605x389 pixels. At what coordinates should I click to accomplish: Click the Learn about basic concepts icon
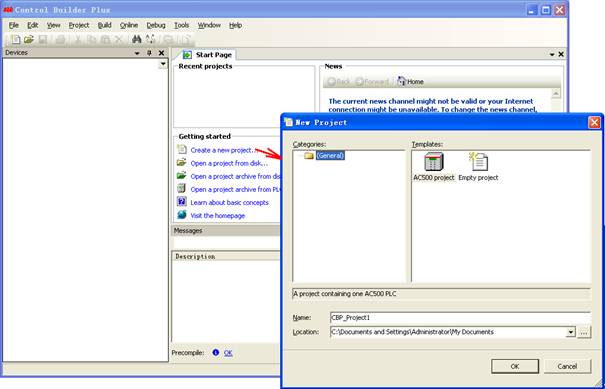[x=181, y=202]
